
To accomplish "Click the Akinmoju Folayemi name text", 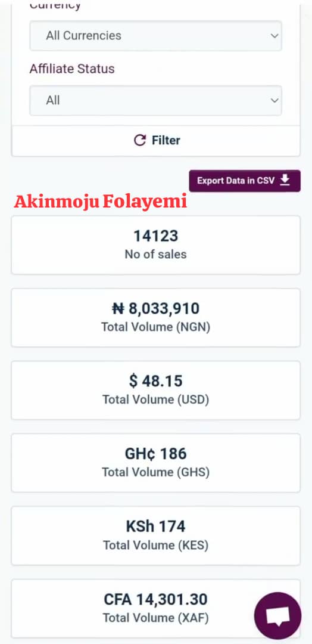I will (101, 202).
